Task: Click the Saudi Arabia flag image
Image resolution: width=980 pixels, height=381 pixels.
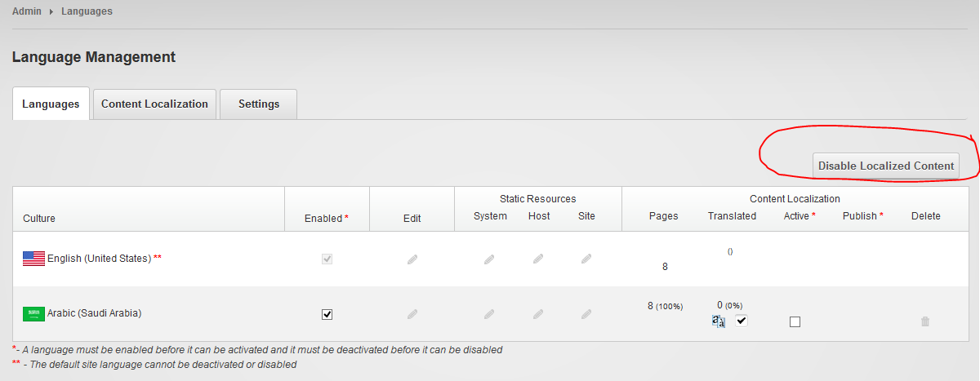Action: (x=33, y=313)
